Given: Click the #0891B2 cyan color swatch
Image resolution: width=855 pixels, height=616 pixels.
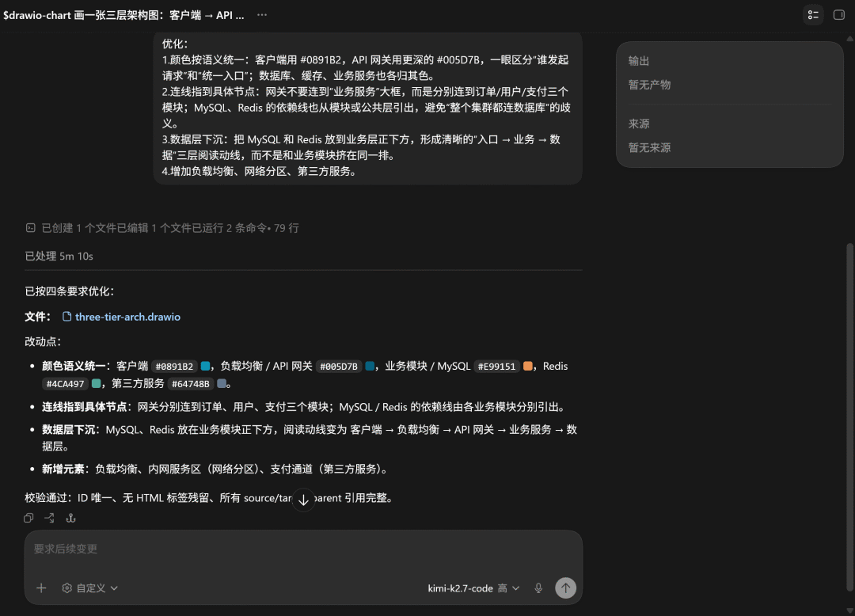Looking at the screenshot, I should tap(206, 367).
